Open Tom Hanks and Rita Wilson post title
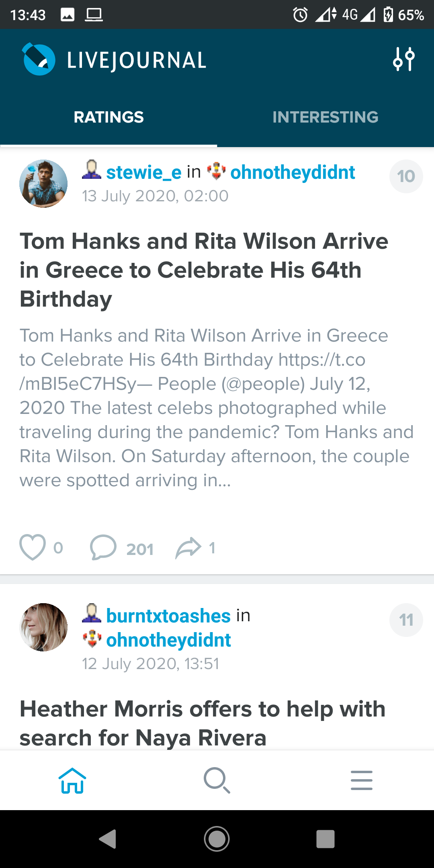 pos(204,270)
